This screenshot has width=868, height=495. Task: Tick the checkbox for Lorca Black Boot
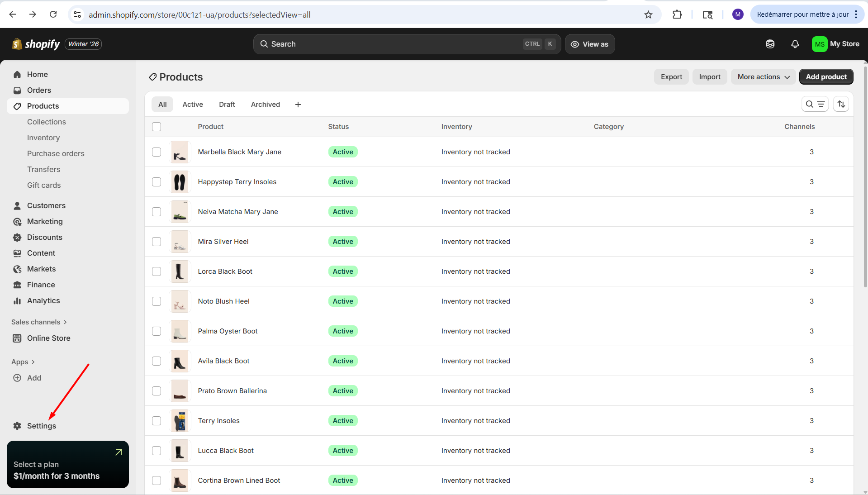(157, 271)
